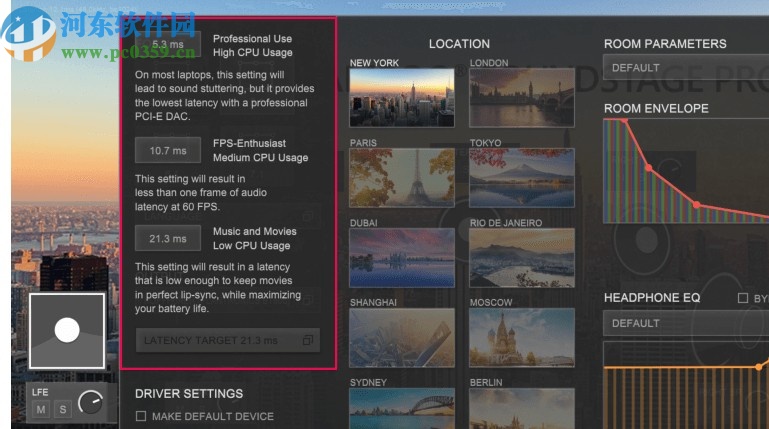
Task: Pick the Dubai location thumbnail
Action: 402,257
